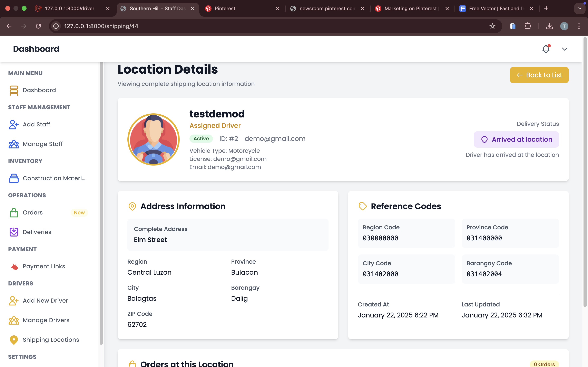Click the Construction Materials box icon
The image size is (588, 367).
coord(14,178)
